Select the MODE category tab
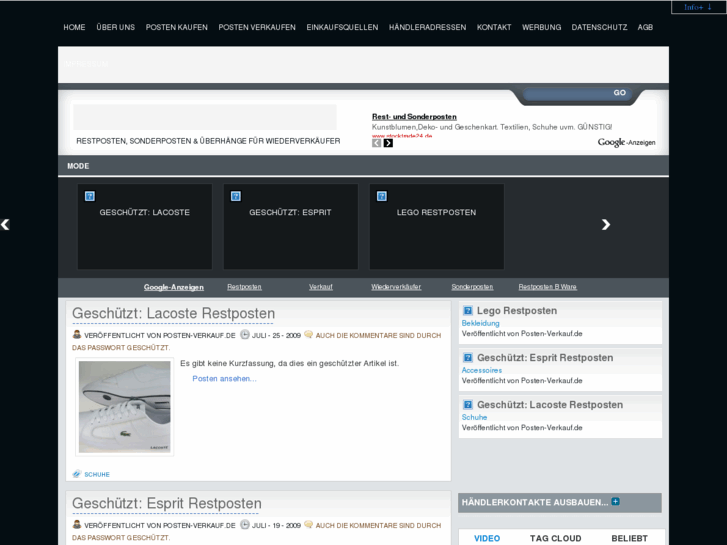The image size is (727, 545). [x=78, y=166]
